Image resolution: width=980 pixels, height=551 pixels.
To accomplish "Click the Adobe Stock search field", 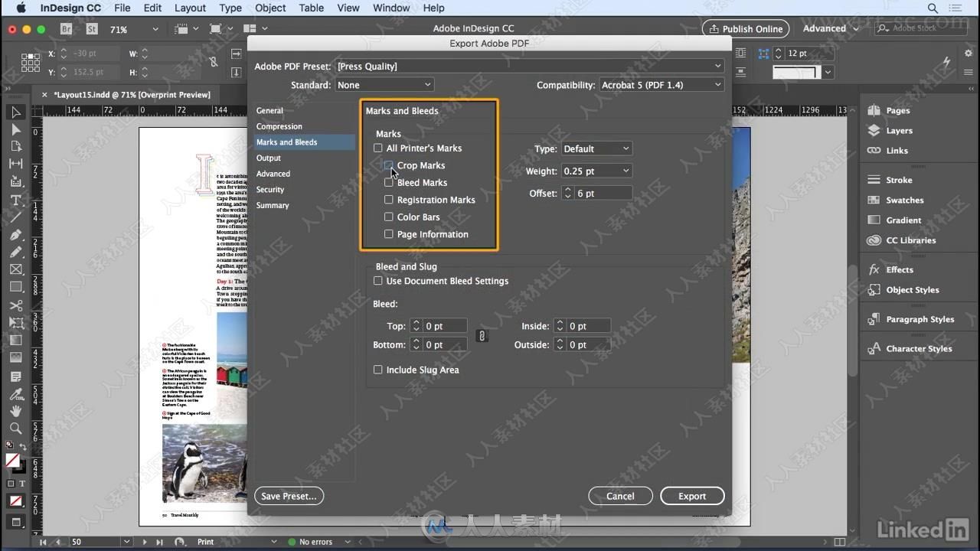I will (921, 28).
